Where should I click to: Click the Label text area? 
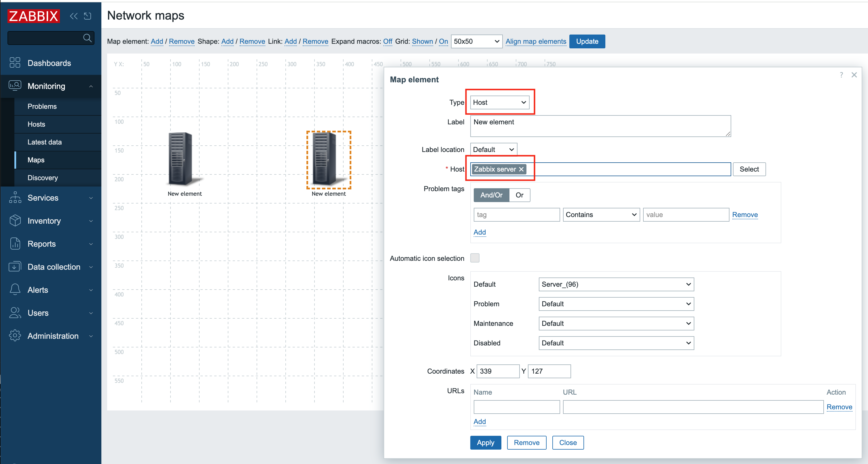(600, 126)
